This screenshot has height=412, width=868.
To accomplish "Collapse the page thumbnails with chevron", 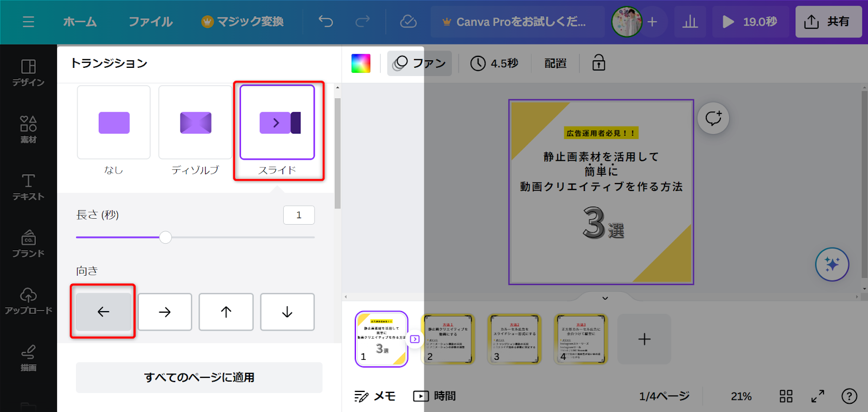I will click(x=605, y=298).
